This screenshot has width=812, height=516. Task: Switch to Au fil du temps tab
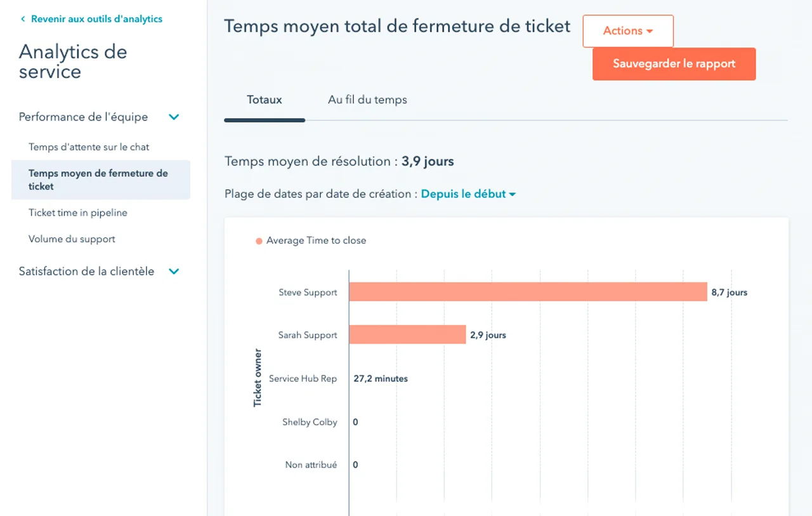pos(367,100)
